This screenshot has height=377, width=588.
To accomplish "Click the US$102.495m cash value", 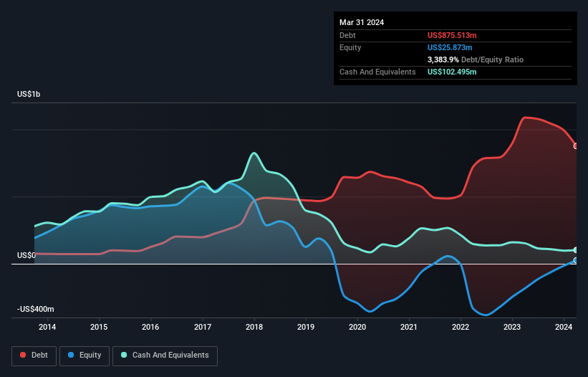I will [x=452, y=72].
